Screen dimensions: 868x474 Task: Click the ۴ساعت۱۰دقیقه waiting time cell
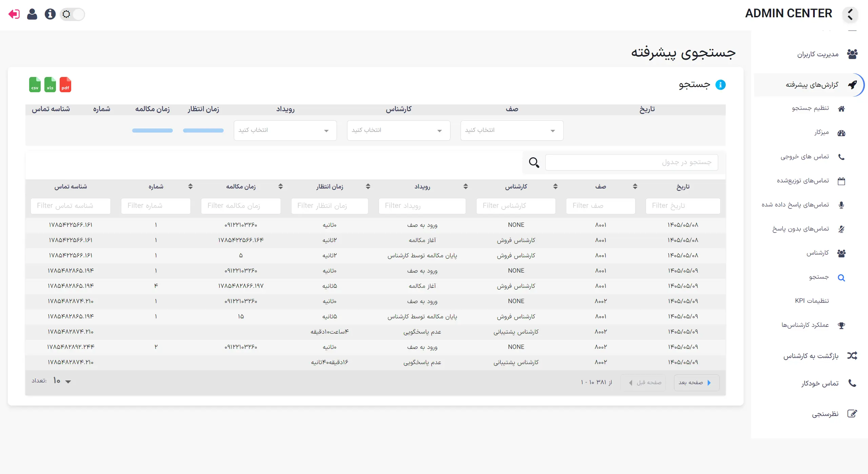[x=329, y=332]
